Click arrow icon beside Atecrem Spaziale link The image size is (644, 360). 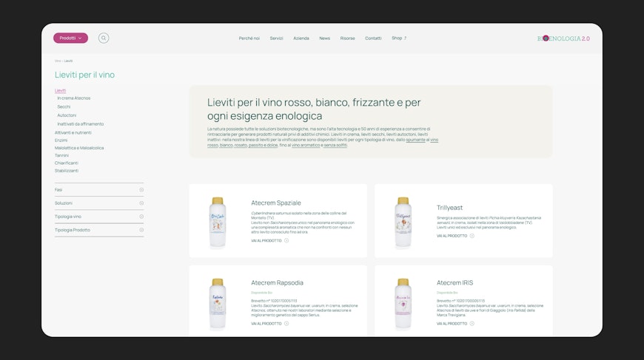286,241
